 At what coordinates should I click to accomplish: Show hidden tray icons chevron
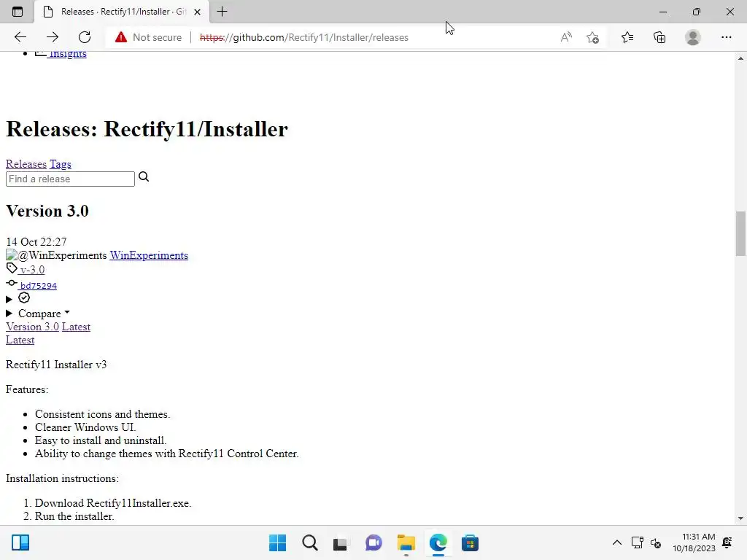pyautogui.click(x=617, y=542)
